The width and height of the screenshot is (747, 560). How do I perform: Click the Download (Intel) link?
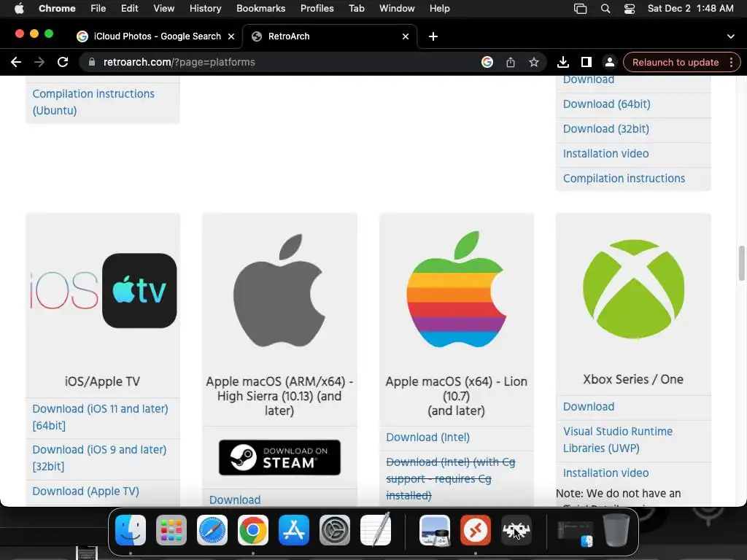[427, 437]
